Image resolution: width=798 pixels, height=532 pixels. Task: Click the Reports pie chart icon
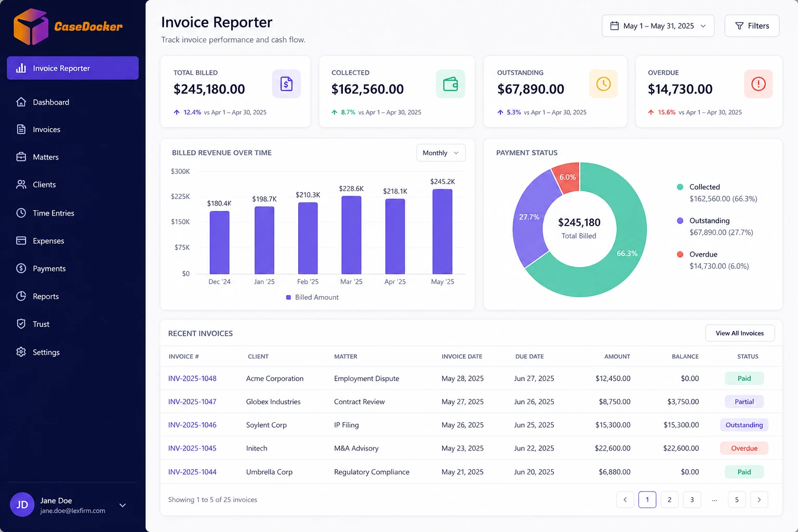click(21, 296)
